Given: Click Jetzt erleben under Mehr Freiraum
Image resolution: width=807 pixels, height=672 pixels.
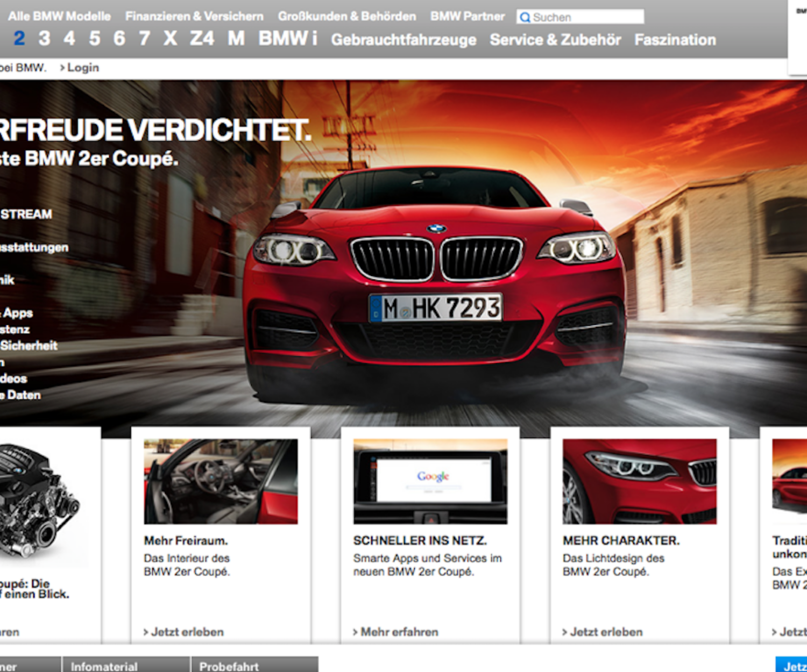Looking at the screenshot, I should point(183,632).
